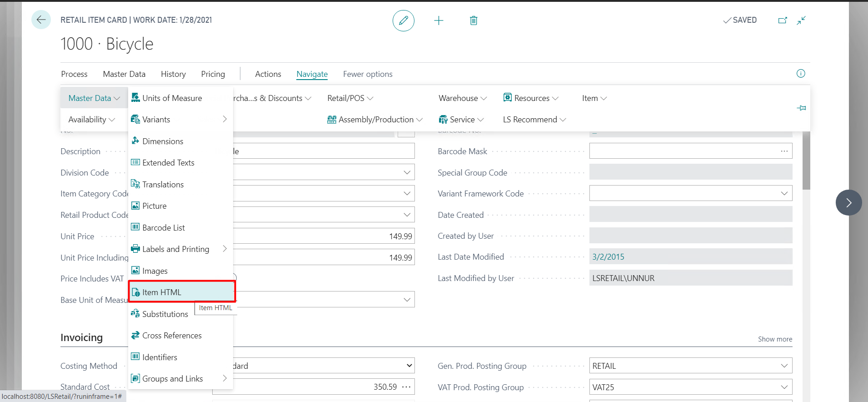Click Standard Cost ellipsis button

(406, 387)
